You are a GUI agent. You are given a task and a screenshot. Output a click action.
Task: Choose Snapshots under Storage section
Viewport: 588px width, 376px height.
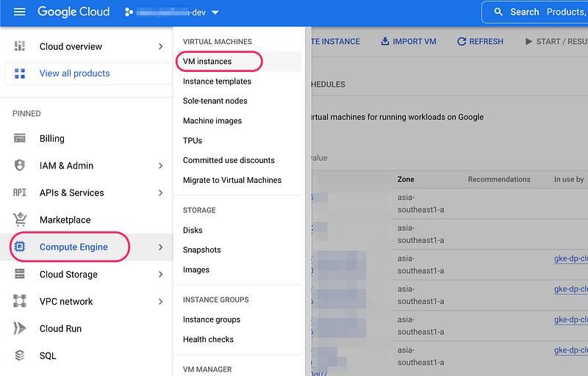click(x=201, y=250)
